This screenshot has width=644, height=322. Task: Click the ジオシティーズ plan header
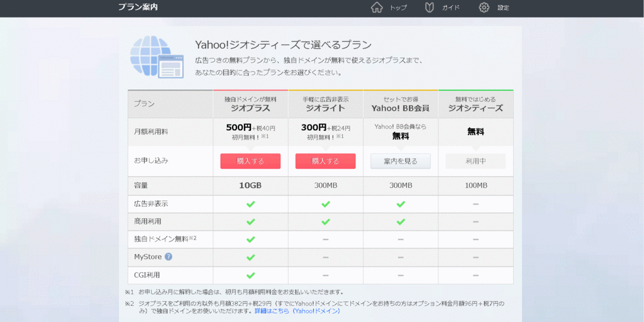tap(475, 104)
